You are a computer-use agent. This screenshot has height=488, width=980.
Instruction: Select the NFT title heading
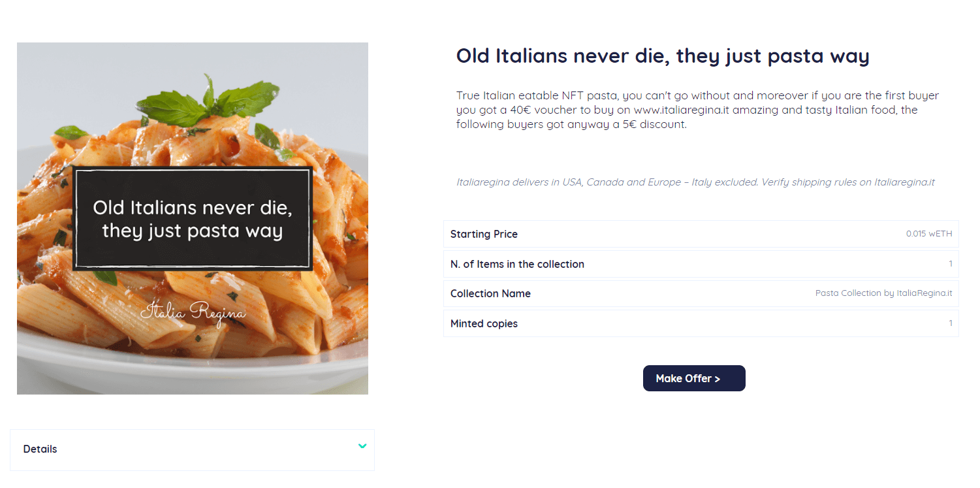coord(662,56)
